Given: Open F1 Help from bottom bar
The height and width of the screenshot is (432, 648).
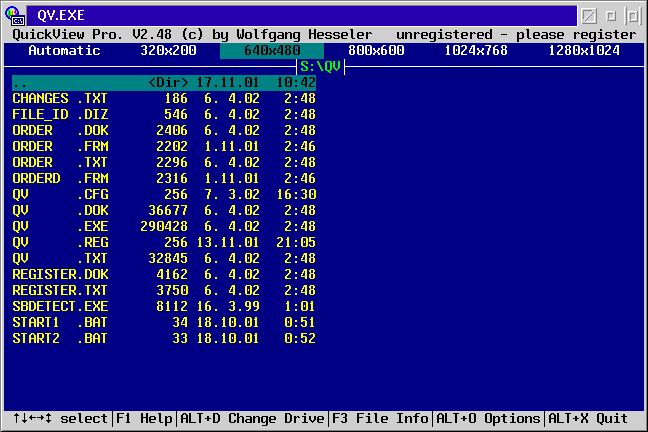Looking at the screenshot, I should (x=144, y=418).
